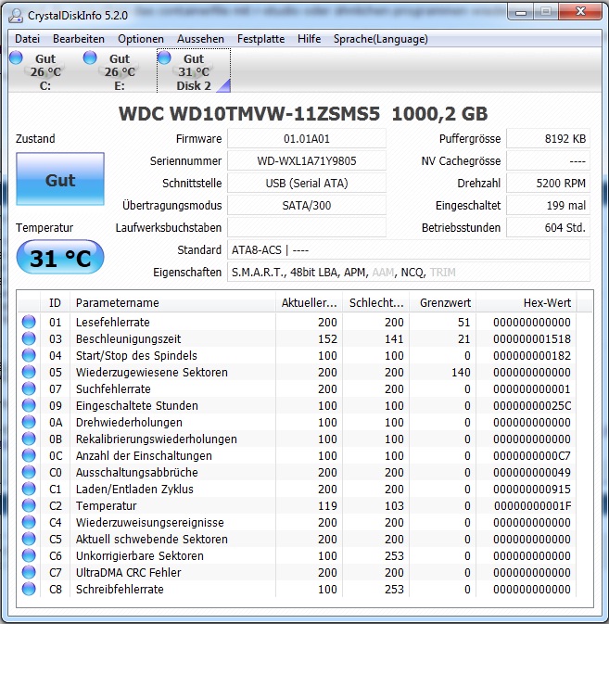Click status orb of UltraDMA CRC Fehler row

click(29, 572)
